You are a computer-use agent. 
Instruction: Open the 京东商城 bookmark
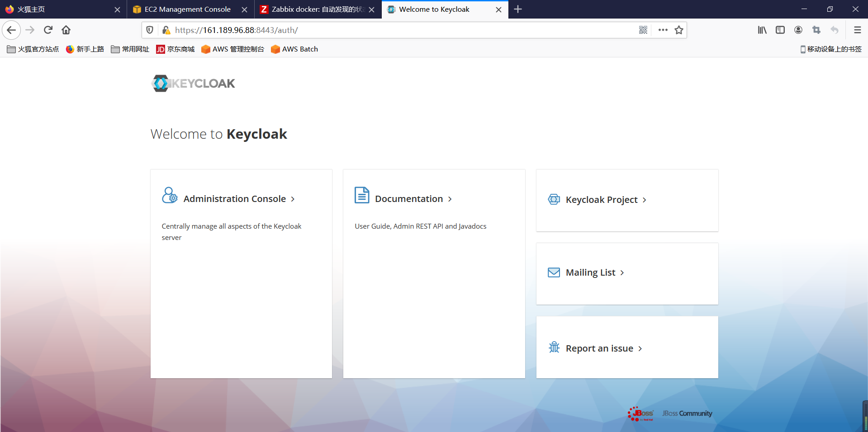tap(175, 49)
